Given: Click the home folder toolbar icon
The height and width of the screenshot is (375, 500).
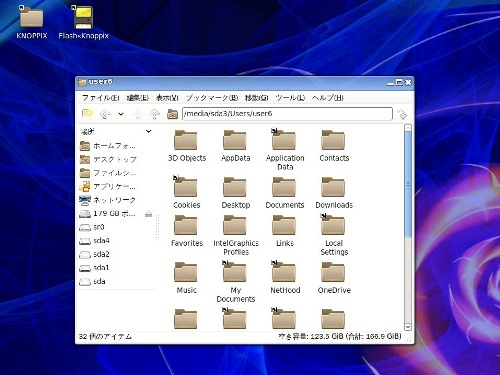Looking at the screenshot, I should (x=172, y=114).
